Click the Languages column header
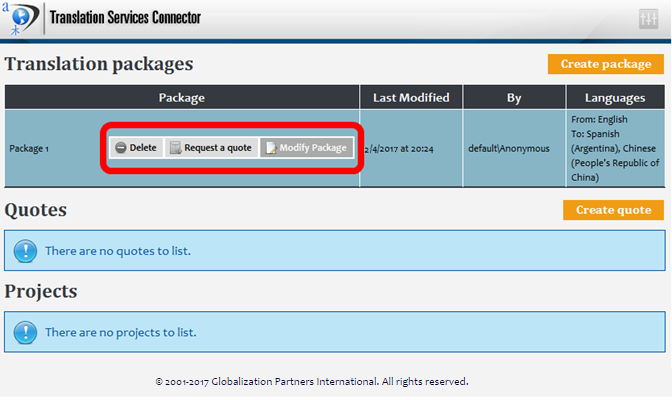Screen dimensions: 672x400 click(x=615, y=97)
